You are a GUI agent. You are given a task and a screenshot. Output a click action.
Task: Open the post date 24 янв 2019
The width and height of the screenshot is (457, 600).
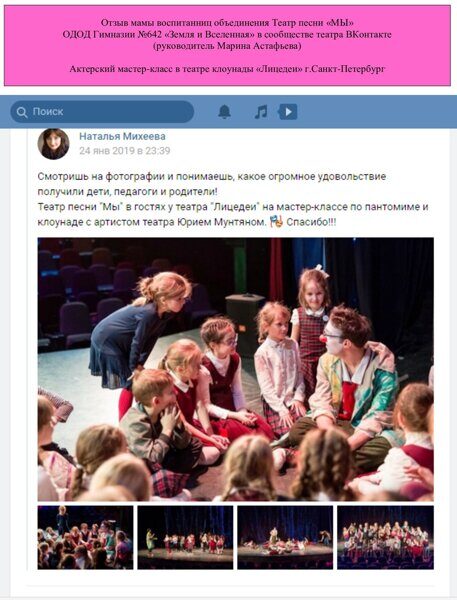[x=125, y=151]
